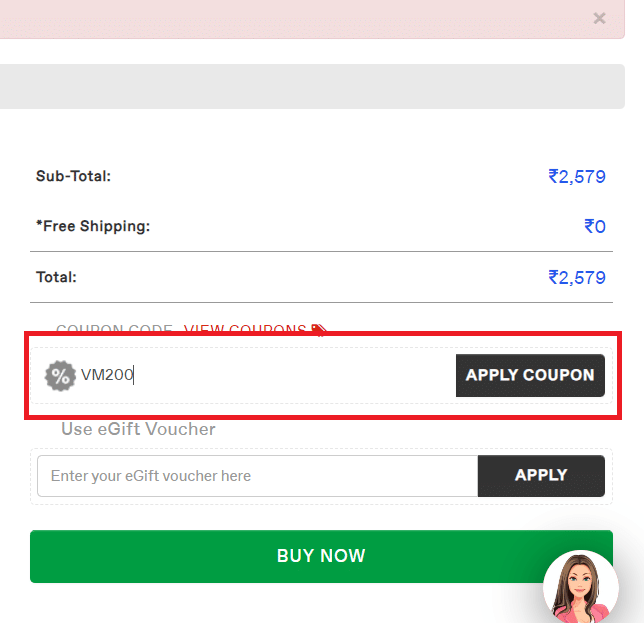The height and width of the screenshot is (623, 644).
Task: Click the Sub-Total label
Action: (x=73, y=176)
